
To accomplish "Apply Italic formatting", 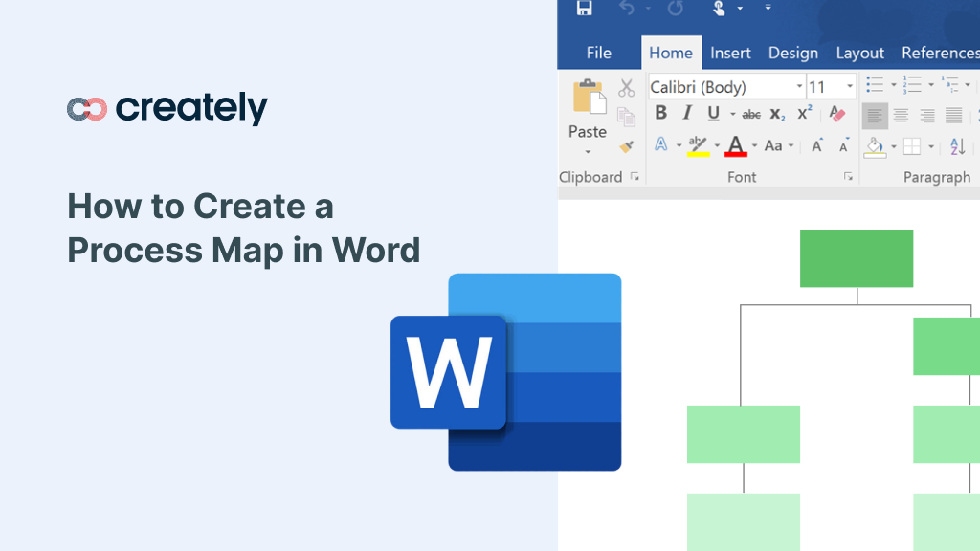I will pos(686,113).
